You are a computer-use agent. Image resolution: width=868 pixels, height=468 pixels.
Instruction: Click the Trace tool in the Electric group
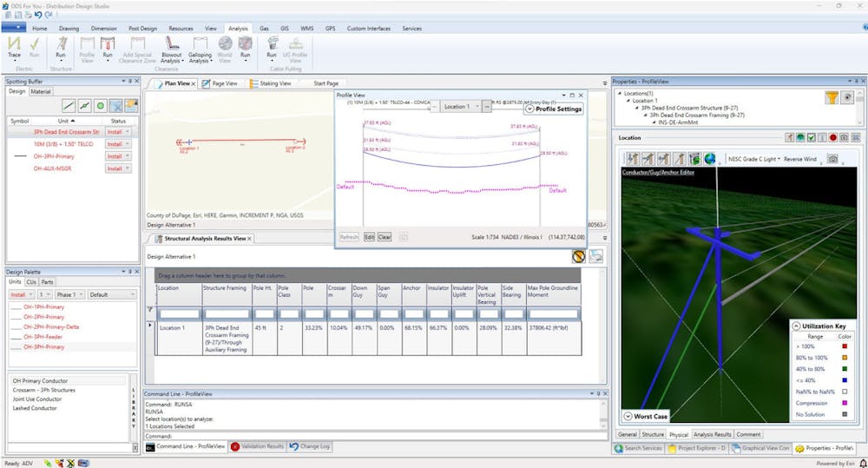14,47
